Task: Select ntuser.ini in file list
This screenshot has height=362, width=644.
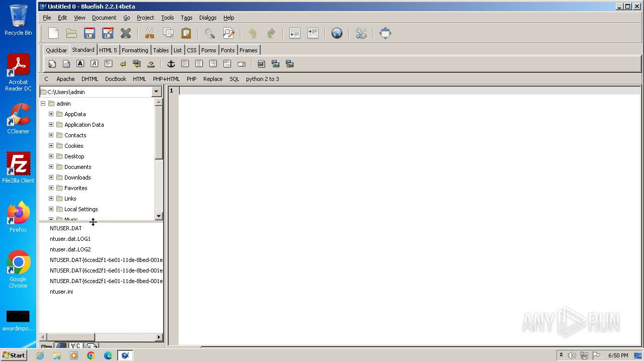Action: click(61, 292)
